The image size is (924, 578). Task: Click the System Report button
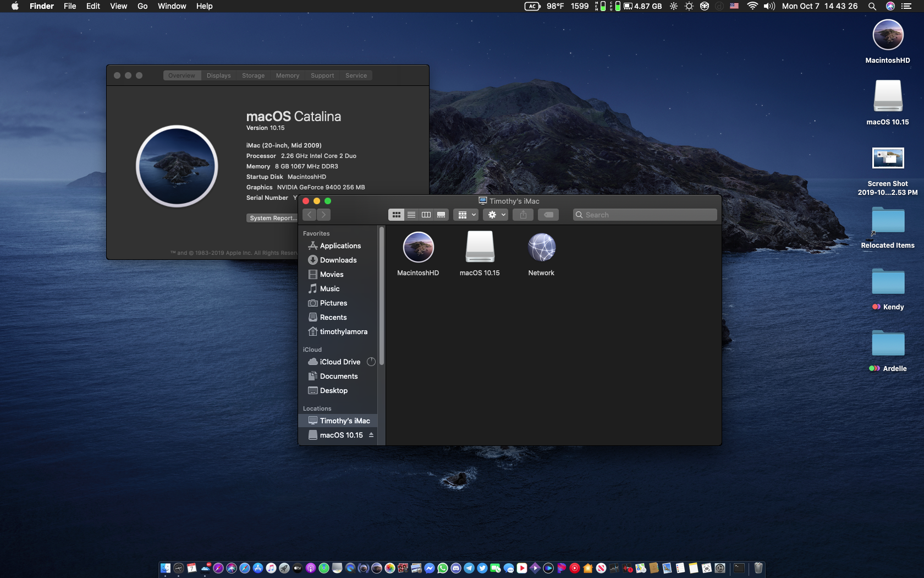point(272,218)
